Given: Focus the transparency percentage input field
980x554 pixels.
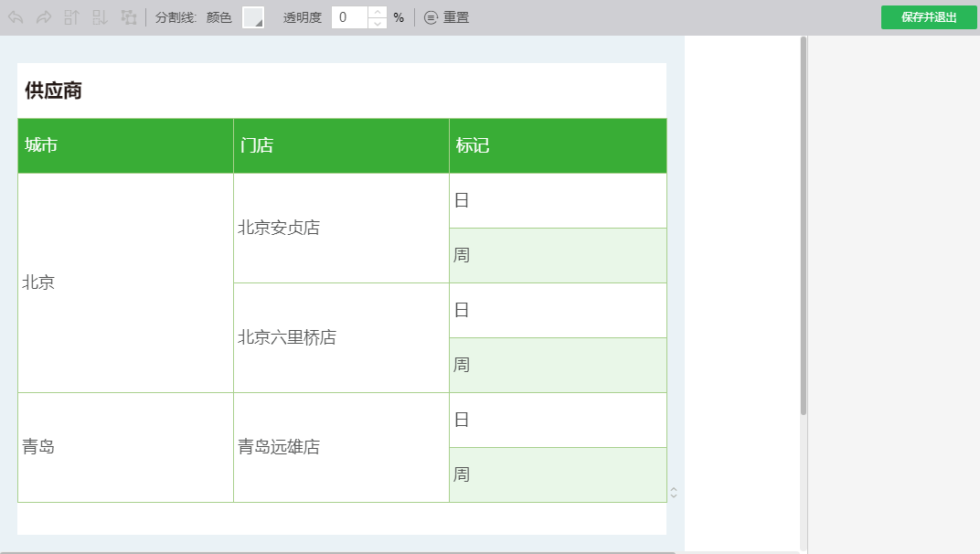Looking at the screenshot, I should 348,17.
